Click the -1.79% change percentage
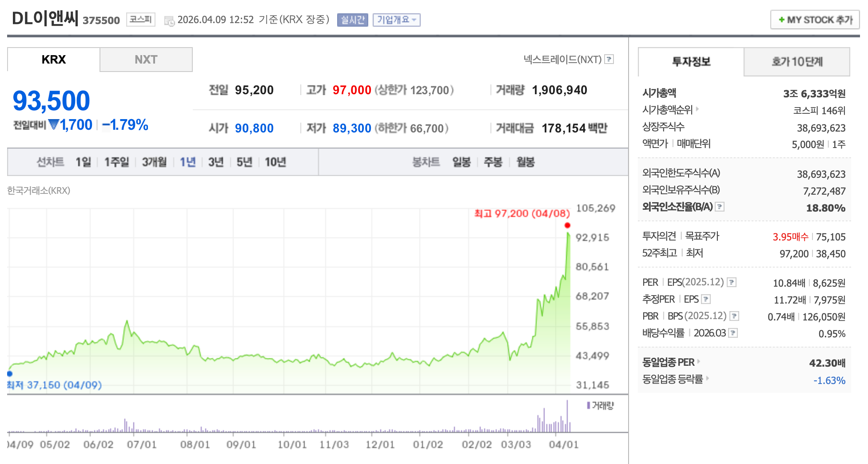 tap(125, 125)
